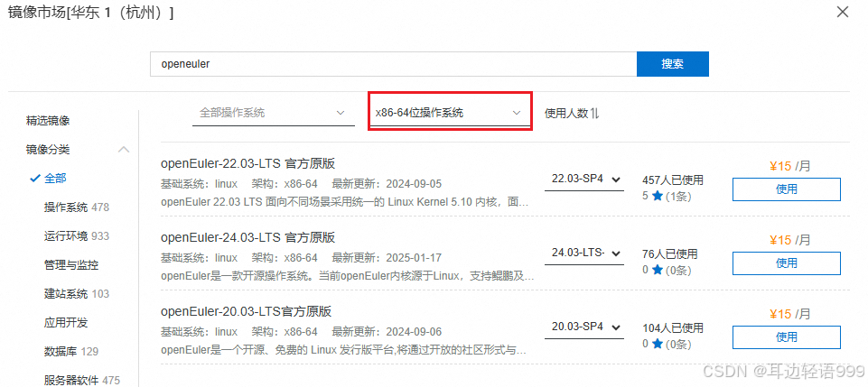Image resolution: width=868 pixels, height=387 pixels.
Task: Select the 全部 category
Action: tap(55, 179)
